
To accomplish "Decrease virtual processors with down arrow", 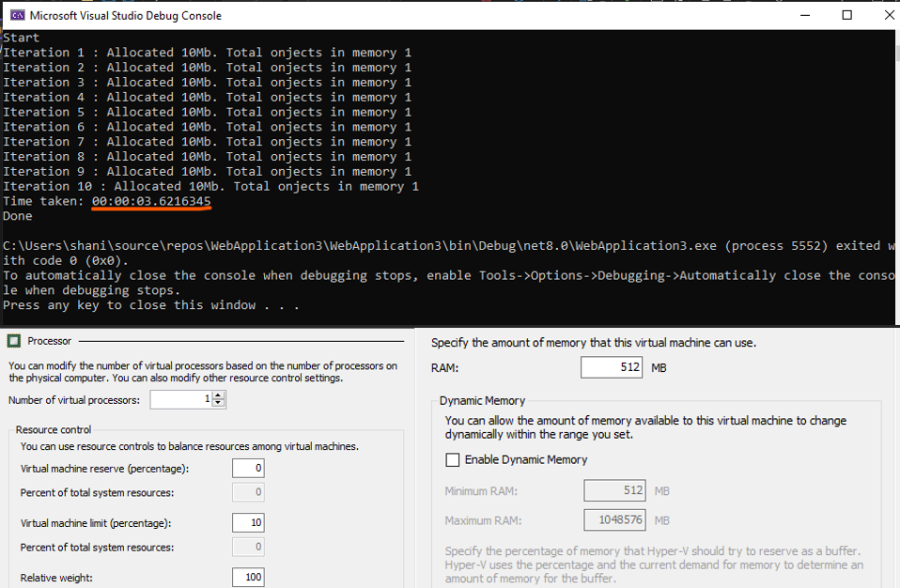I will click(x=219, y=404).
